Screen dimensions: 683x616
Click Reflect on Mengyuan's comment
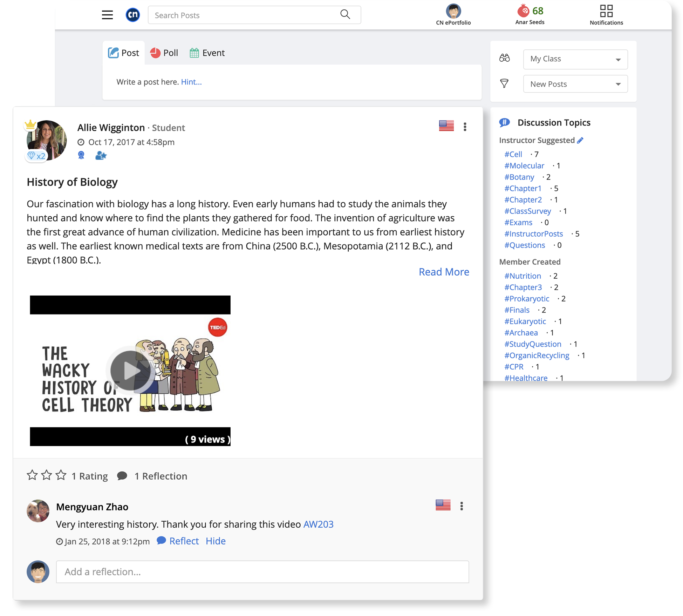tap(178, 541)
